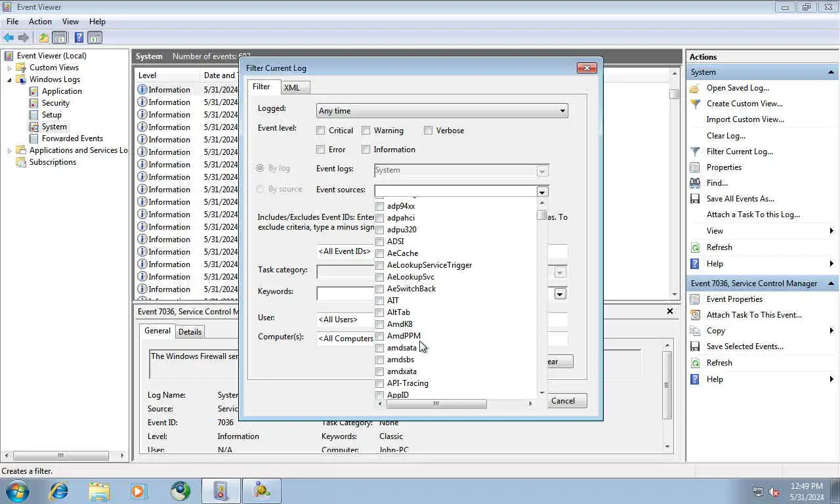Collapse the Windows Logs tree node
The width and height of the screenshot is (840, 504).
click(x=9, y=79)
